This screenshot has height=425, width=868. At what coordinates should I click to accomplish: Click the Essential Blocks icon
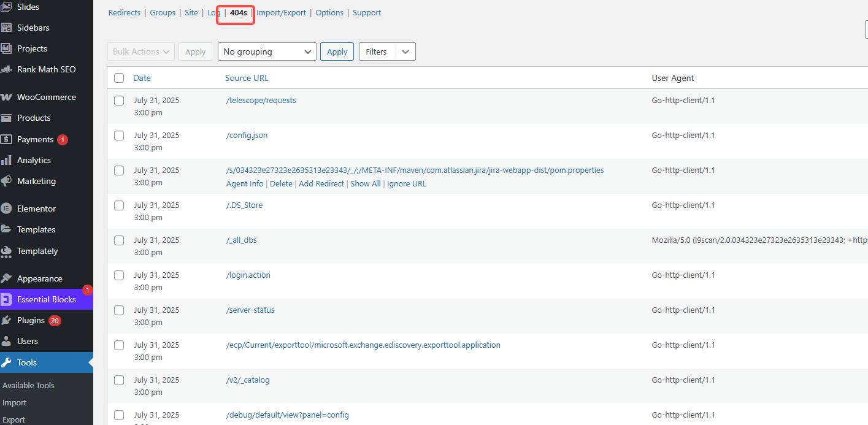click(7, 299)
